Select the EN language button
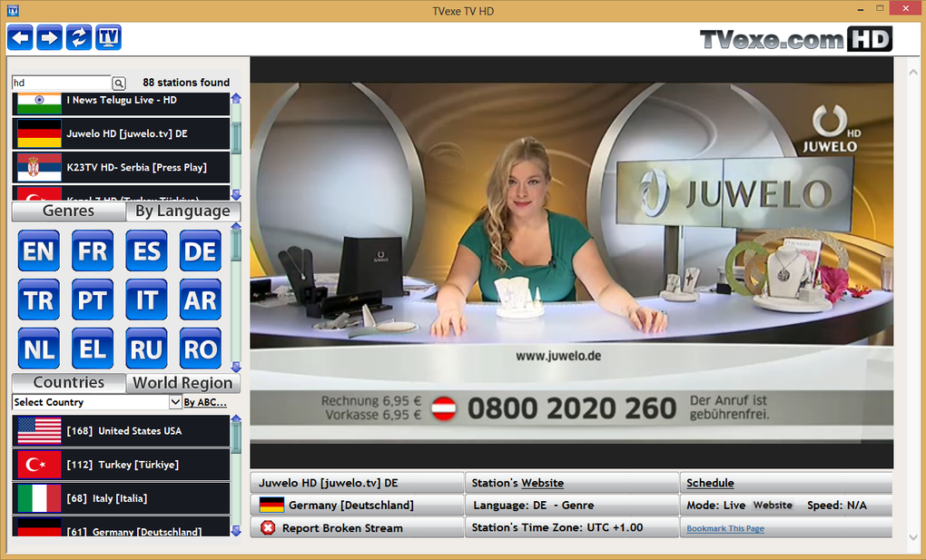Image resolution: width=926 pixels, height=560 pixels. 39,251
